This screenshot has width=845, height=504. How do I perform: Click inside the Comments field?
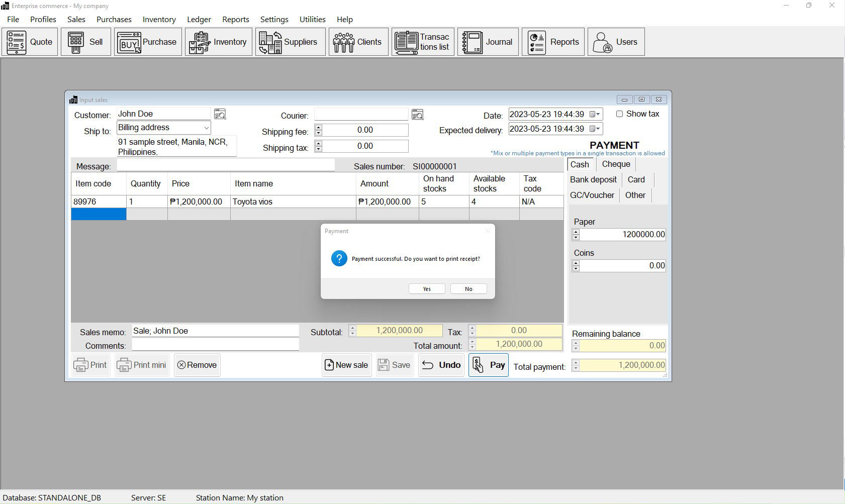click(x=215, y=345)
